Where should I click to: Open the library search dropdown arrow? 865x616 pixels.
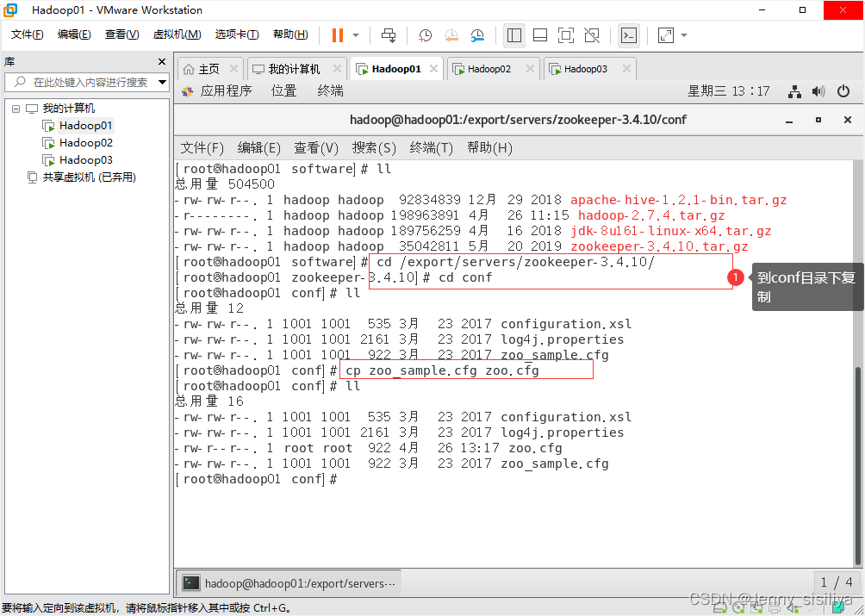tap(162, 82)
